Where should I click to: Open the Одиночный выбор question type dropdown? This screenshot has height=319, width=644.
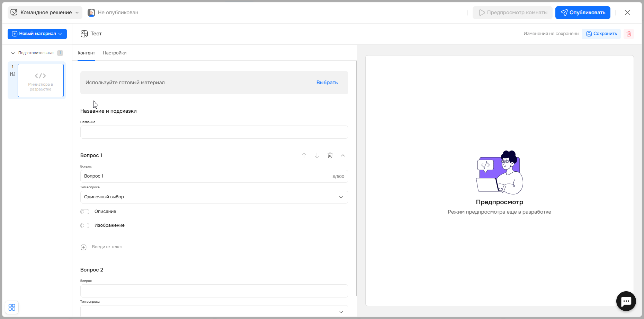(214, 197)
